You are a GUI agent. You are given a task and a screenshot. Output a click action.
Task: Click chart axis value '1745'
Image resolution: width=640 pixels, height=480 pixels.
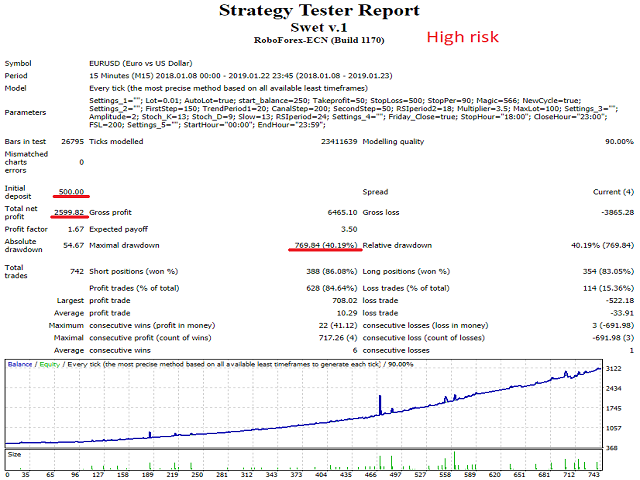click(613, 409)
